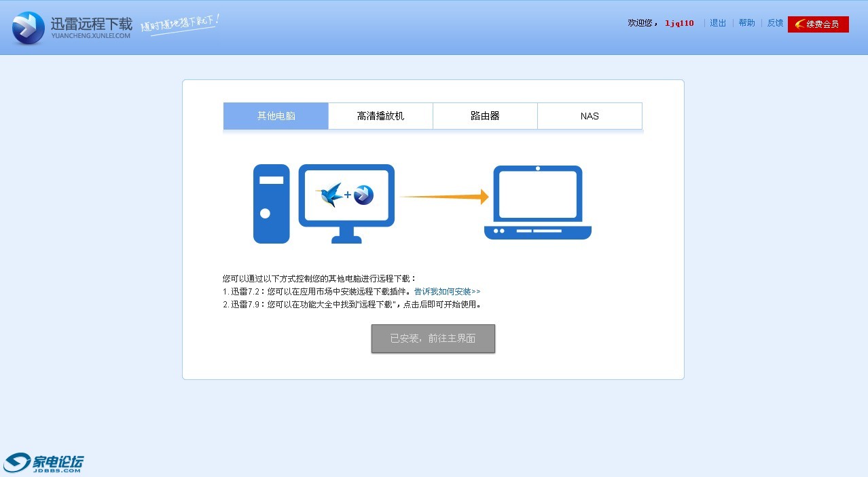Image resolution: width=868 pixels, height=477 pixels.
Task: Click the 已安装，前往主界面 button
Action: click(x=433, y=339)
